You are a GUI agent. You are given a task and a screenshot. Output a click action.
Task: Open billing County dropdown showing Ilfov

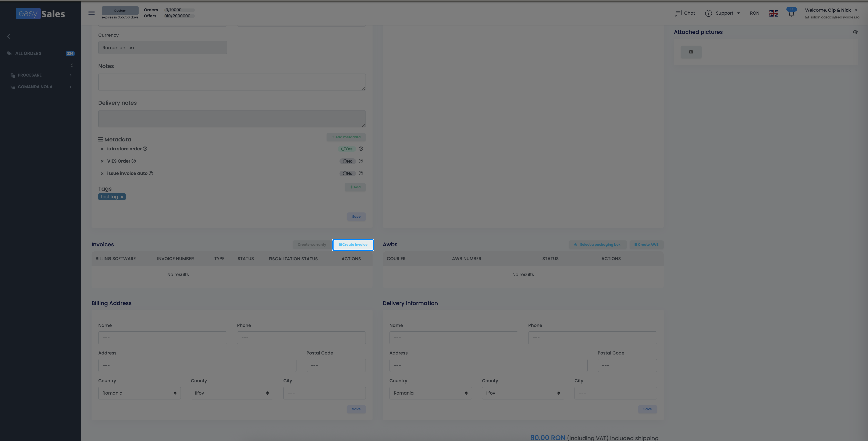(x=232, y=393)
